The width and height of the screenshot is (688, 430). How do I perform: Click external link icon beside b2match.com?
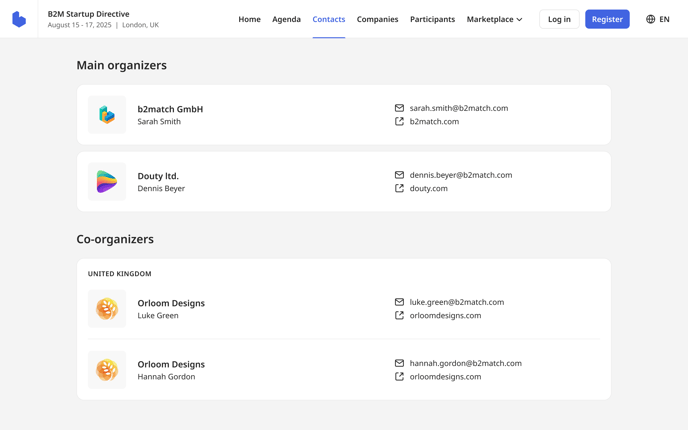[399, 121]
